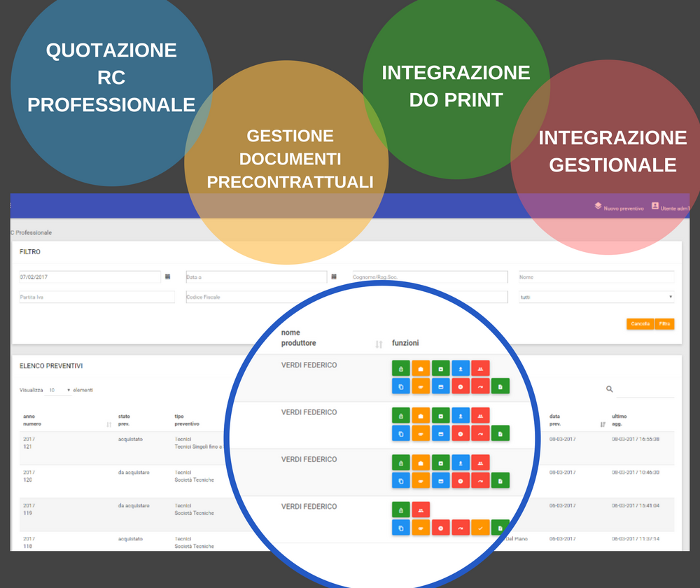
Task: Click the tipo preventivo column header
Action: point(187,420)
